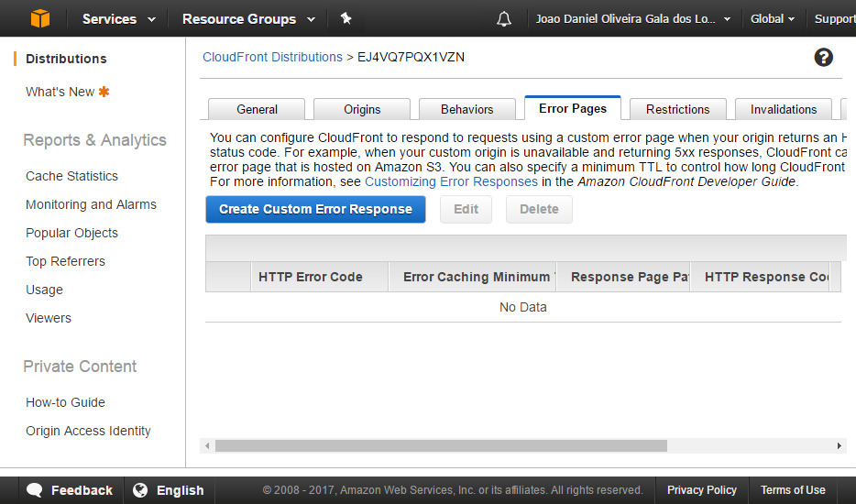This screenshot has width=856, height=504.
Task: Open the Support menu
Action: (x=835, y=19)
